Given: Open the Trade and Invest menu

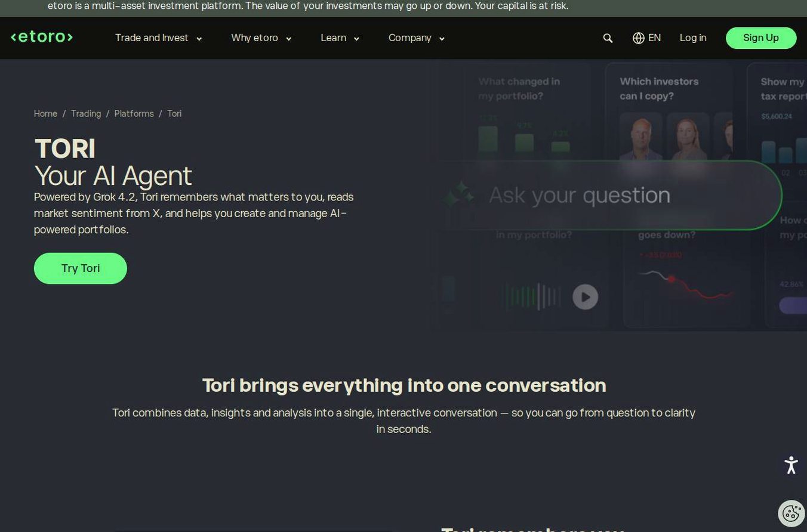Looking at the screenshot, I should pos(158,38).
